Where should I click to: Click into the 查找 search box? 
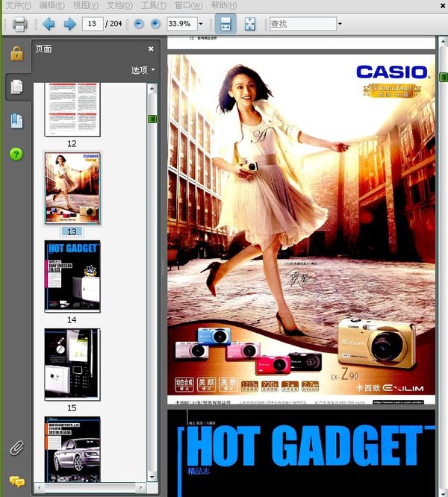pos(303,24)
